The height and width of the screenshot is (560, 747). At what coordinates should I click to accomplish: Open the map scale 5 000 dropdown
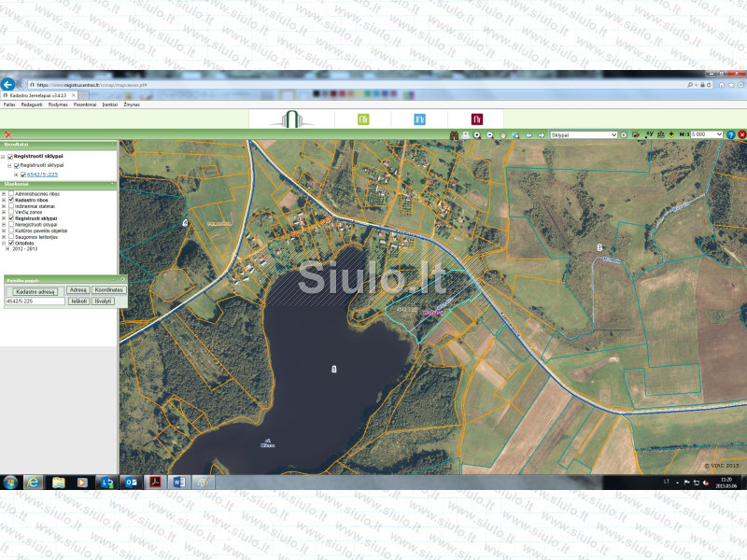[x=707, y=134]
